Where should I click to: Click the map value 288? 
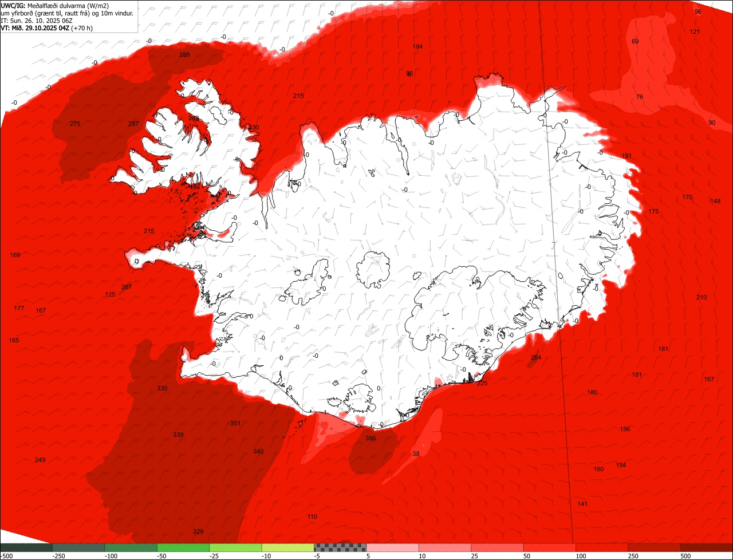[184, 55]
